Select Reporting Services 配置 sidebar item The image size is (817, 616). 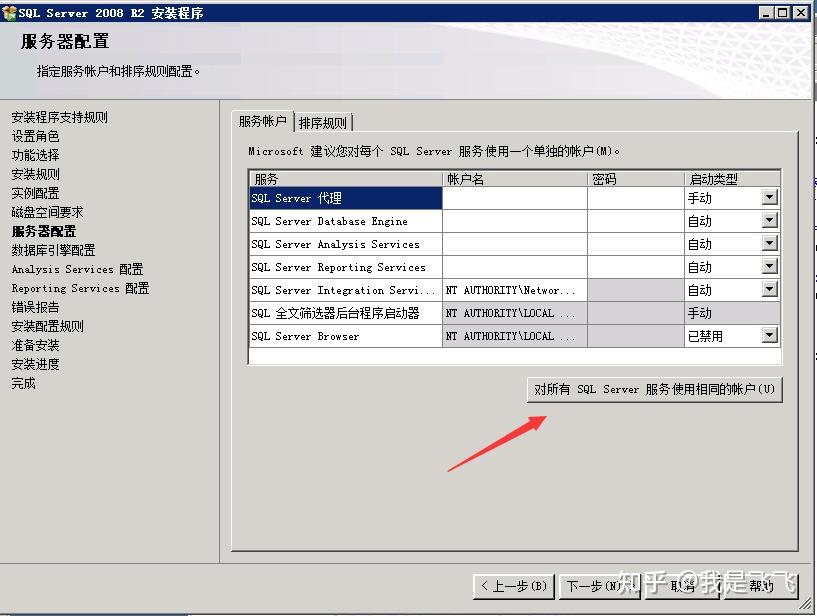click(x=79, y=288)
